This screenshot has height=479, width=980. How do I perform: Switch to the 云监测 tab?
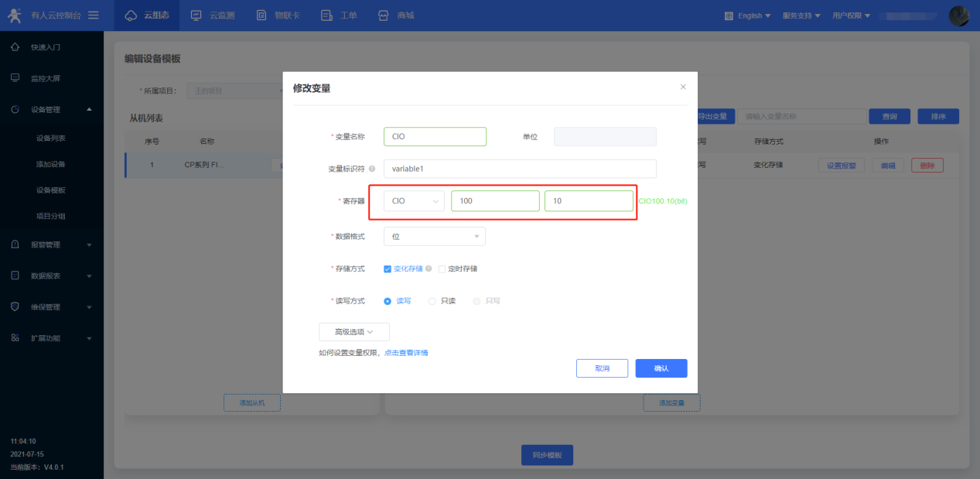[213, 15]
